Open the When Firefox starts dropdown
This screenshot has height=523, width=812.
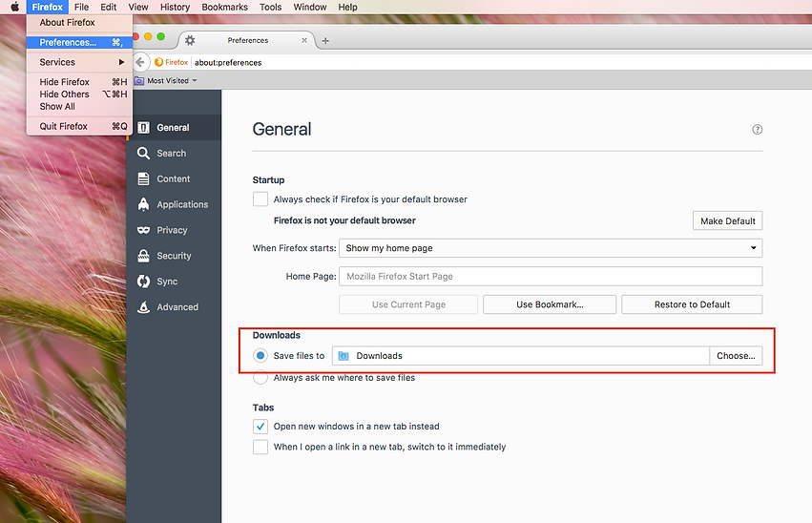point(551,248)
